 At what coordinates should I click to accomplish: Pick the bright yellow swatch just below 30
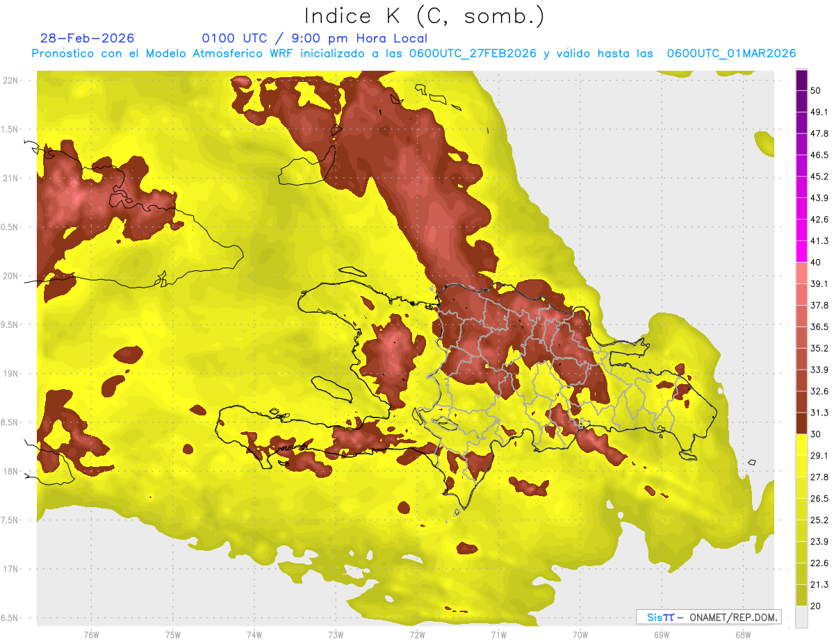point(802,445)
